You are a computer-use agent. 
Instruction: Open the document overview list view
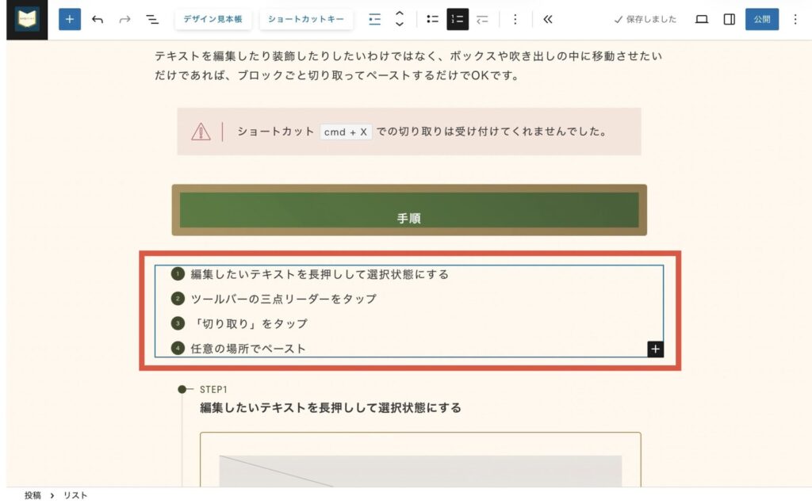(151, 20)
